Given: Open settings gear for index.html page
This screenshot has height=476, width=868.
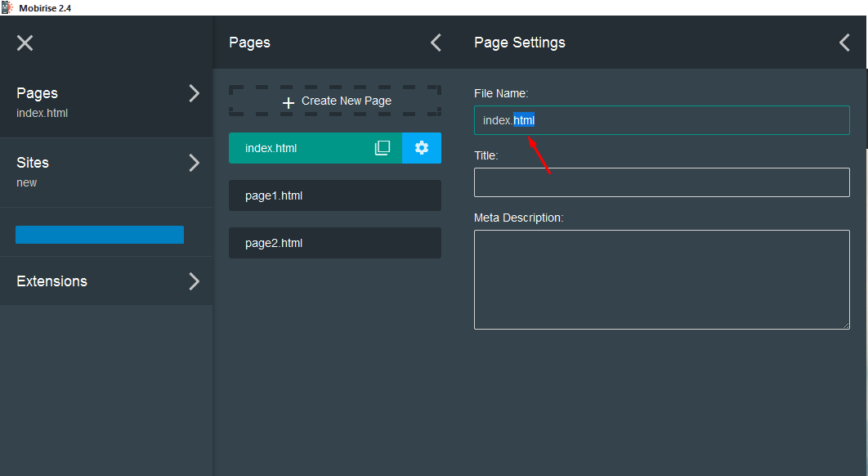Looking at the screenshot, I should 422,148.
